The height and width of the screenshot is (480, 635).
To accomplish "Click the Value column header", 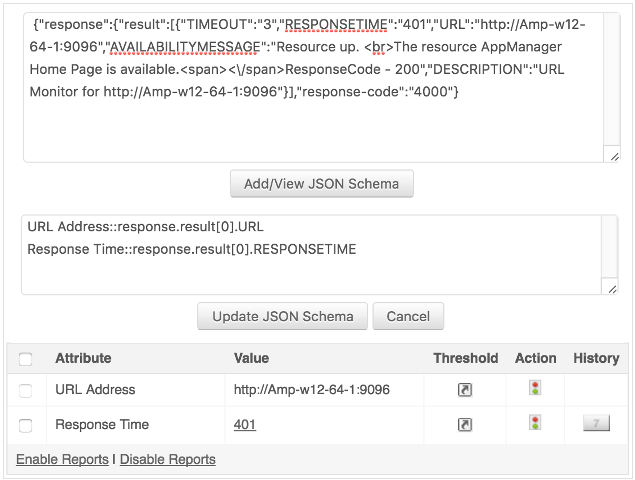I will point(251,358).
